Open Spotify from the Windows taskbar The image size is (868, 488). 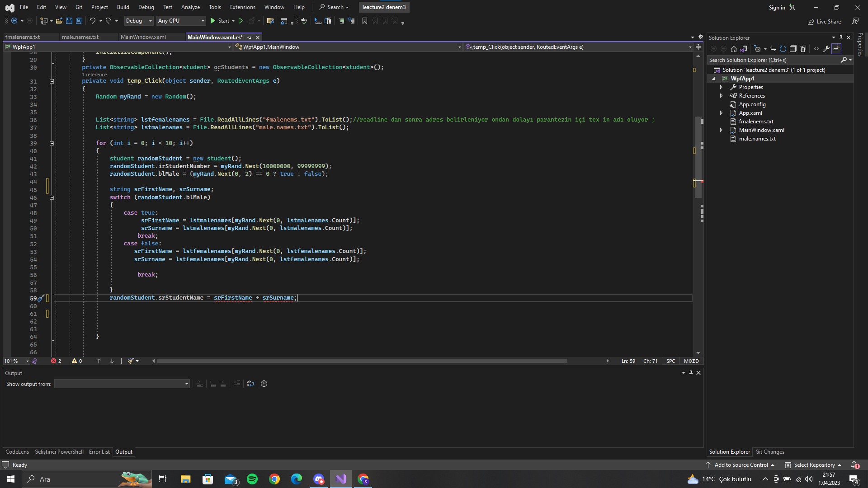click(252, 479)
